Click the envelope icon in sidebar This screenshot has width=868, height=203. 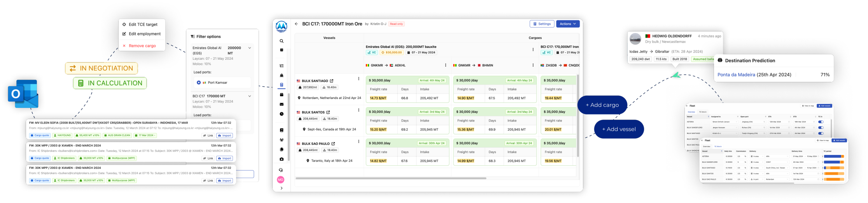pos(282,104)
